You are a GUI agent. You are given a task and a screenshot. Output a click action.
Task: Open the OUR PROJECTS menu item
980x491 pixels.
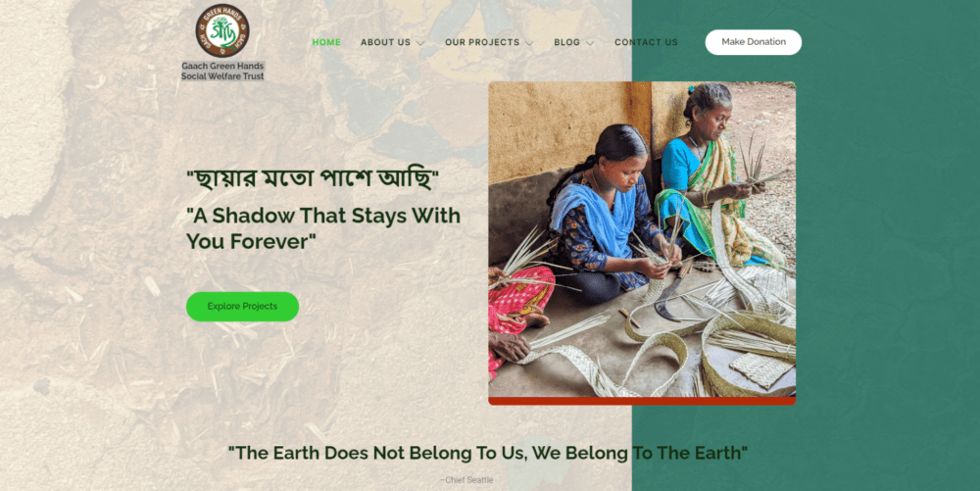coord(482,42)
